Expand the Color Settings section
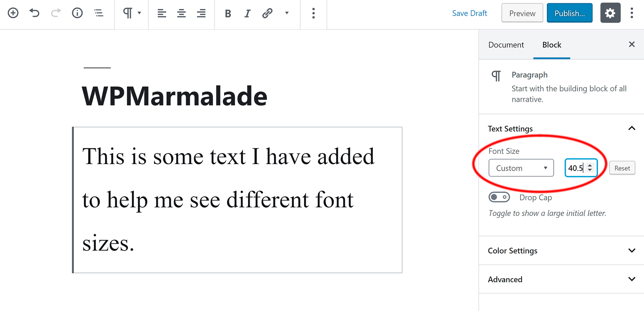Viewport: 644px width, 311px height. coord(560,251)
